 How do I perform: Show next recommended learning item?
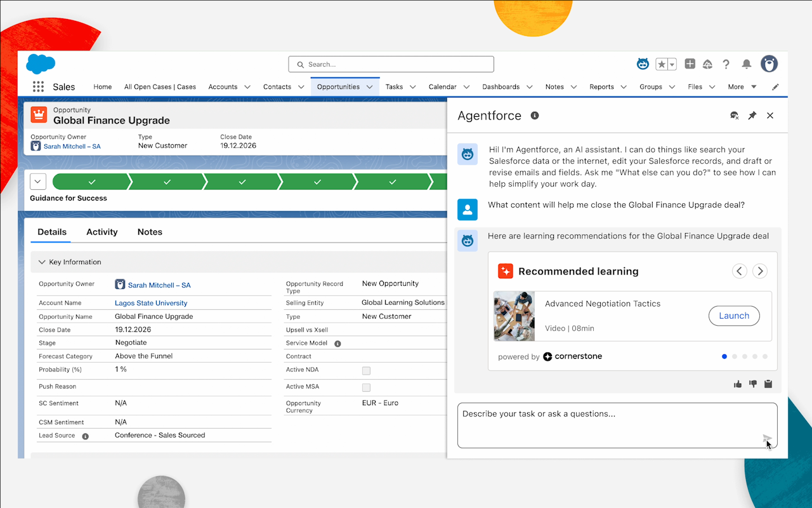pyautogui.click(x=760, y=271)
